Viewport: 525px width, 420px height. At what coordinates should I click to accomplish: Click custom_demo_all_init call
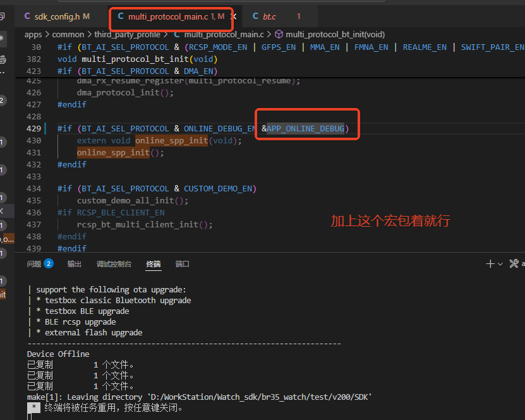coord(126,200)
